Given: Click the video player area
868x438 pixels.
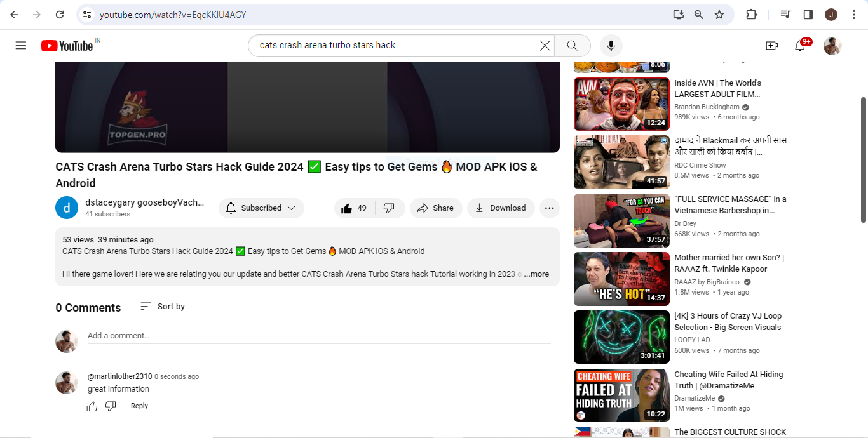Looking at the screenshot, I should point(308,107).
